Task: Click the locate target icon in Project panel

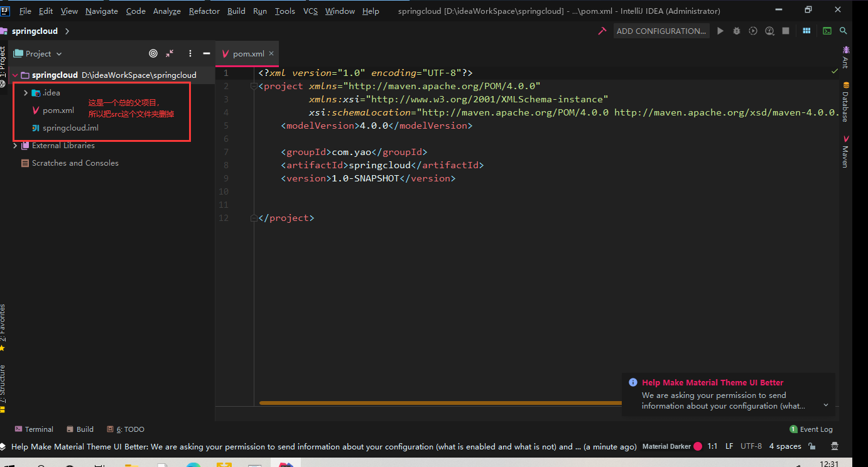Action: [x=153, y=54]
